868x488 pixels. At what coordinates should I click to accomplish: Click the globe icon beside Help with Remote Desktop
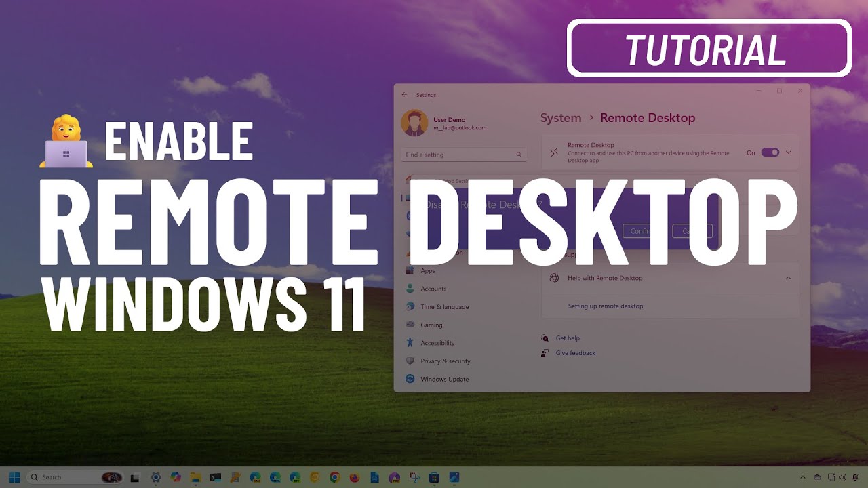tap(554, 278)
